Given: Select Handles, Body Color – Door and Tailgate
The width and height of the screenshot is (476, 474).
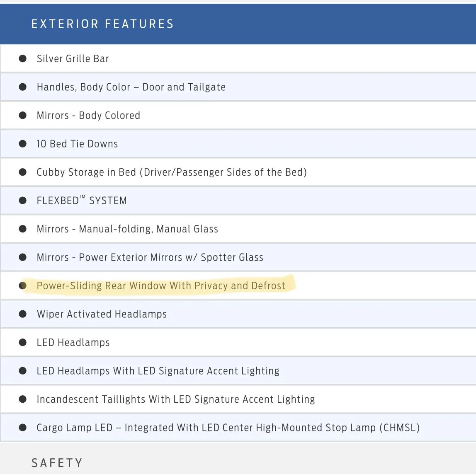Looking at the screenshot, I should [131, 87].
